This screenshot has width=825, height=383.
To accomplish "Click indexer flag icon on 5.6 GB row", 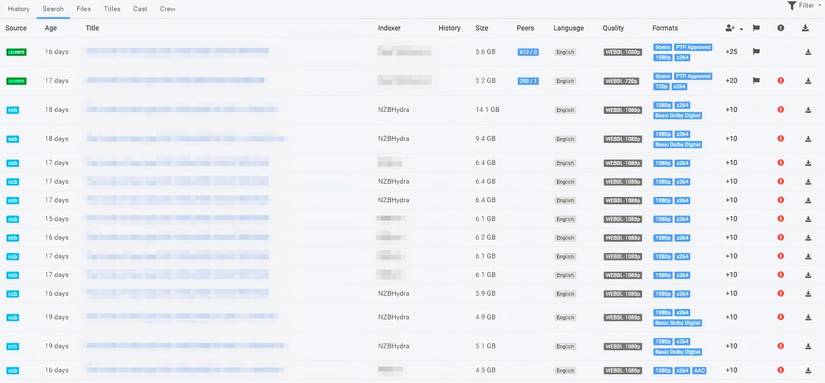I will pos(756,52).
